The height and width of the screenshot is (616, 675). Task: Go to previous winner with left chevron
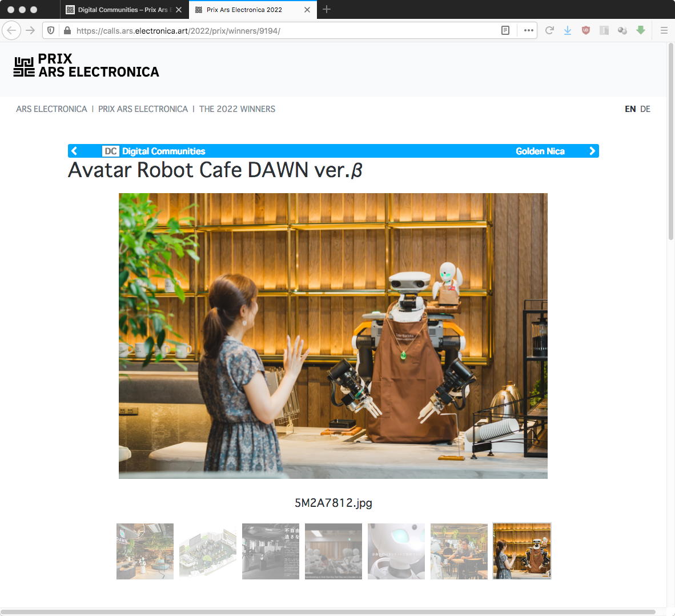[74, 151]
